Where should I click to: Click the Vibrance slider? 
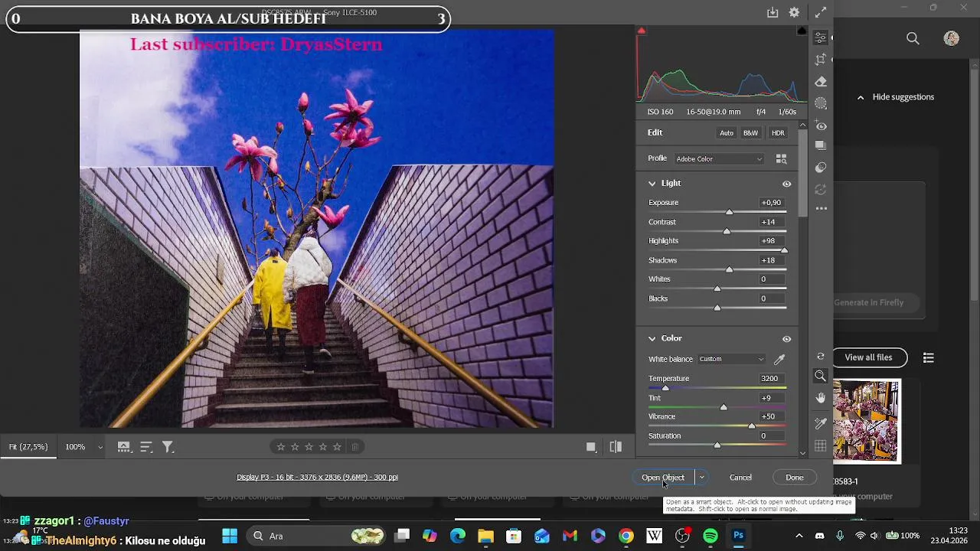[x=717, y=425]
